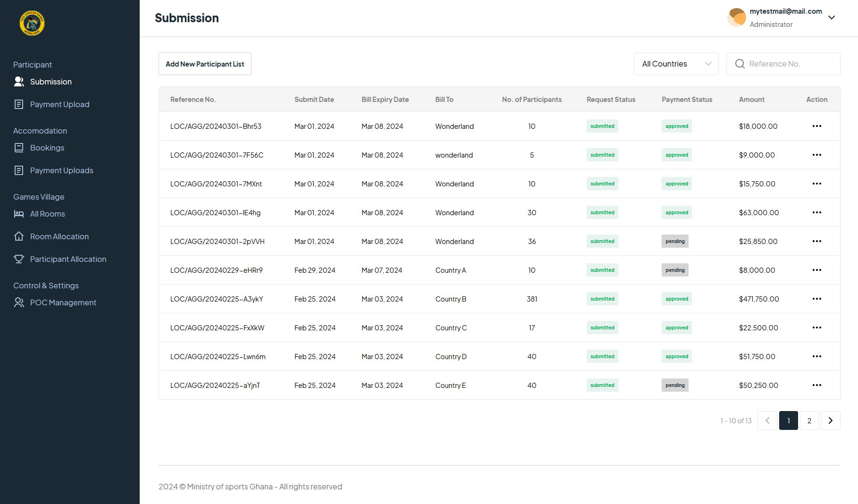Open Payment Uploads under Accomodation
Image resolution: width=858 pixels, height=504 pixels.
tap(61, 170)
